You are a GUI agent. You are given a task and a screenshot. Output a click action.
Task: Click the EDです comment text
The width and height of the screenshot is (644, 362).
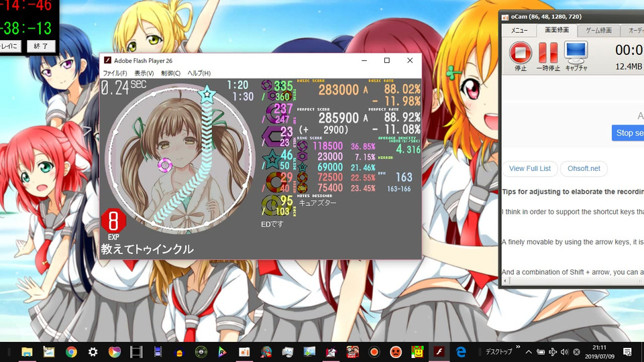click(x=272, y=224)
